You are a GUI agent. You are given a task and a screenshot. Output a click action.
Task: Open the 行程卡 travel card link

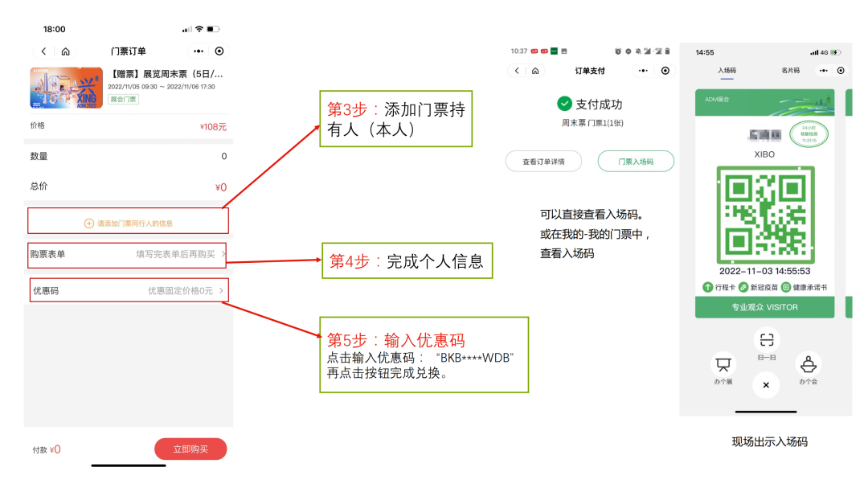coord(719,288)
